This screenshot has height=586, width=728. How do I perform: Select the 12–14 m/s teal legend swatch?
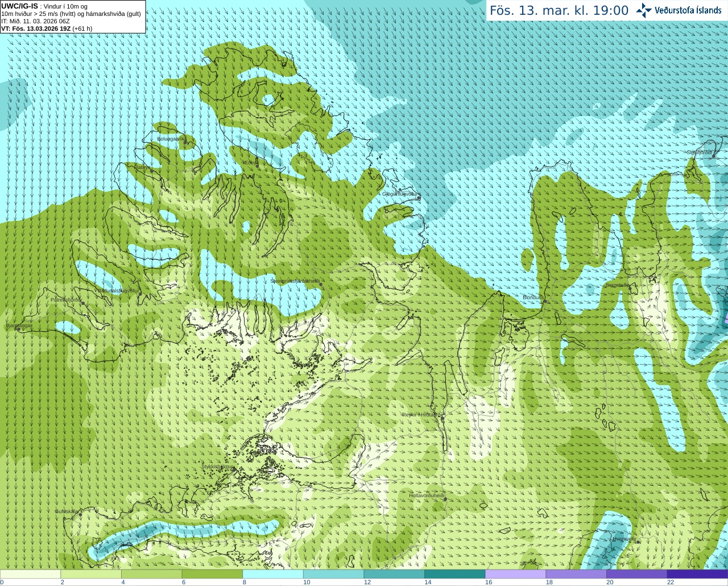pos(394,574)
